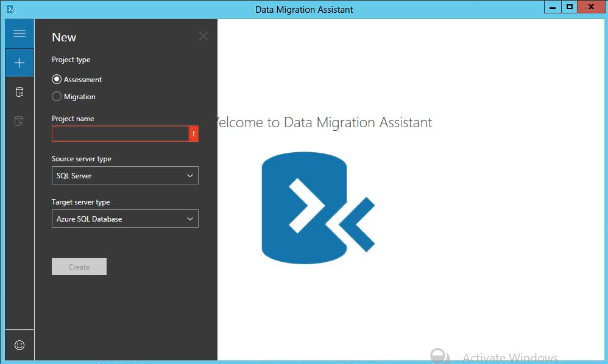Click the red error indicator beside Project name
Screen dimensions: 608x364
[x=194, y=133]
